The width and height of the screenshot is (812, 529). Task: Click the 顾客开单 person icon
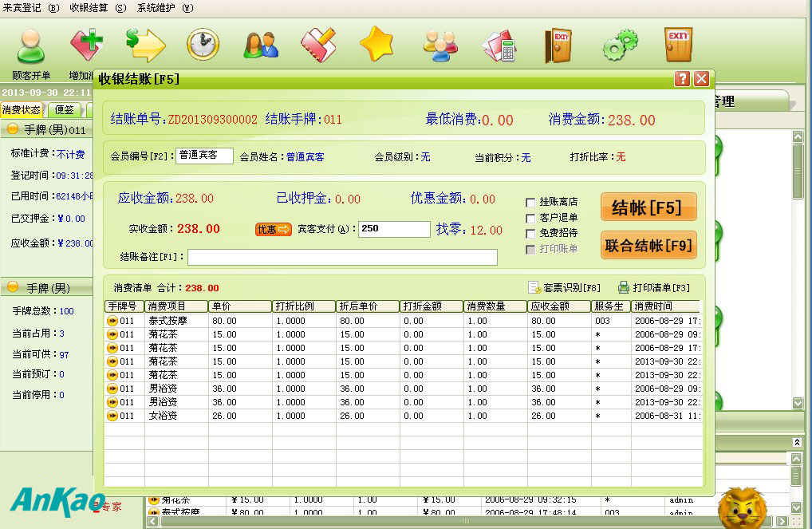coord(31,46)
